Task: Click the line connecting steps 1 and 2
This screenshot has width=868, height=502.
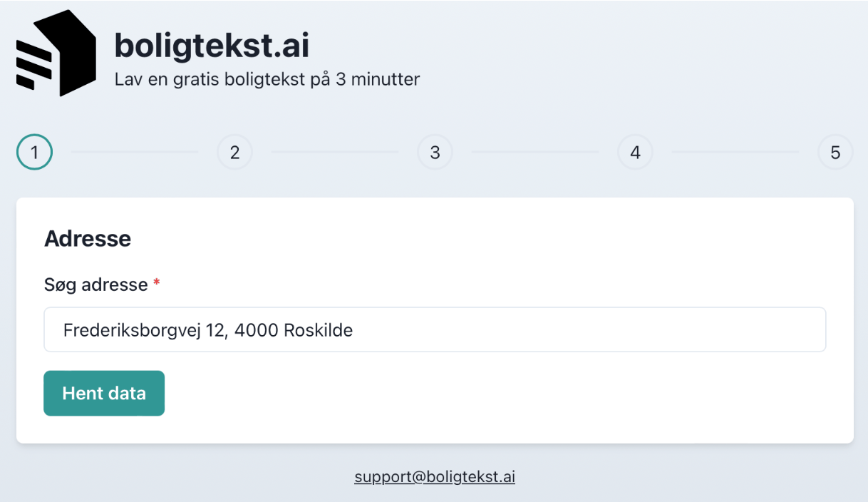Action: [x=134, y=152]
